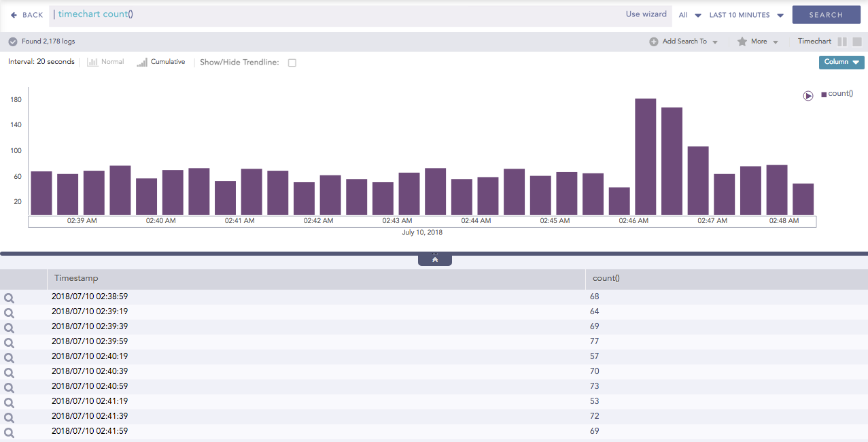The width and height of the screenshot is (868, 442).
Task: Sort by the Timestamp column header
Action: [76, 278]
